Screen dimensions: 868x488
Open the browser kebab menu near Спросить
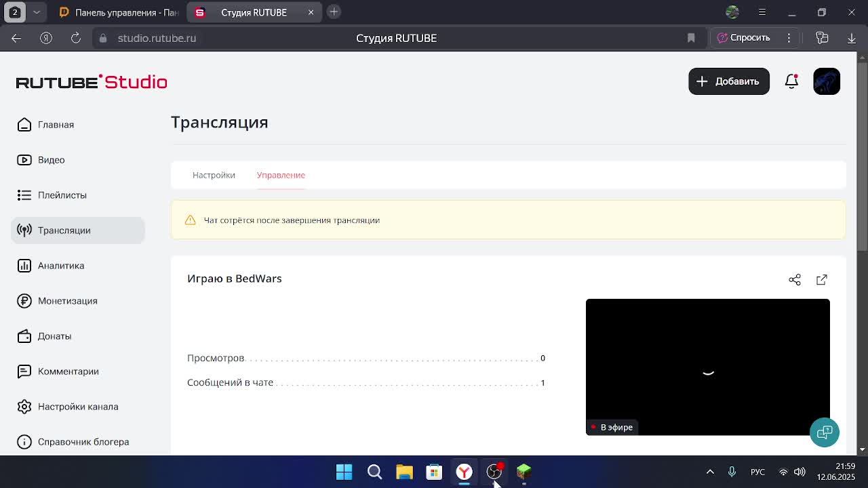(x=789, y=38)
